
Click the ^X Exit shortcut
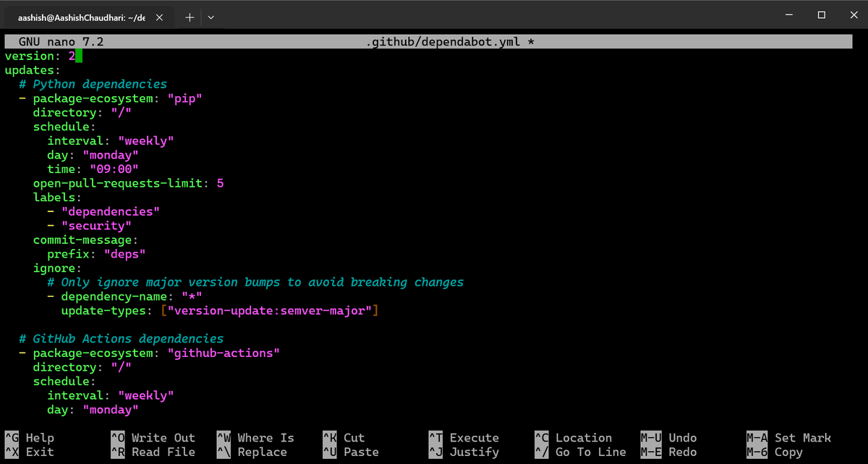coord(30,452)
